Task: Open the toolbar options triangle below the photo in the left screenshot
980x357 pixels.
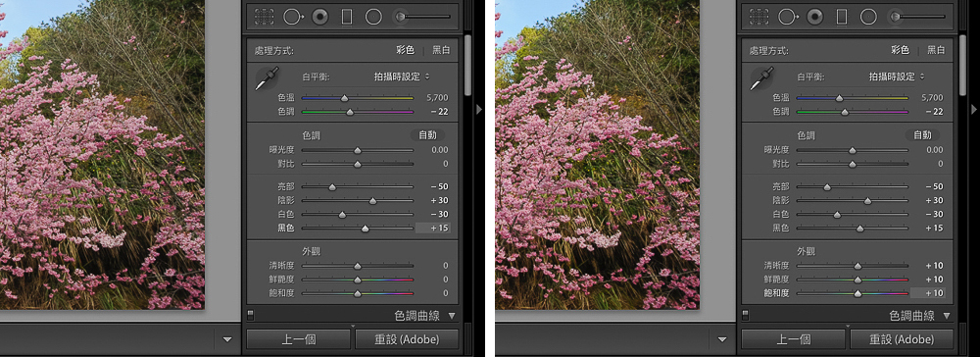Action: point(227,339)
